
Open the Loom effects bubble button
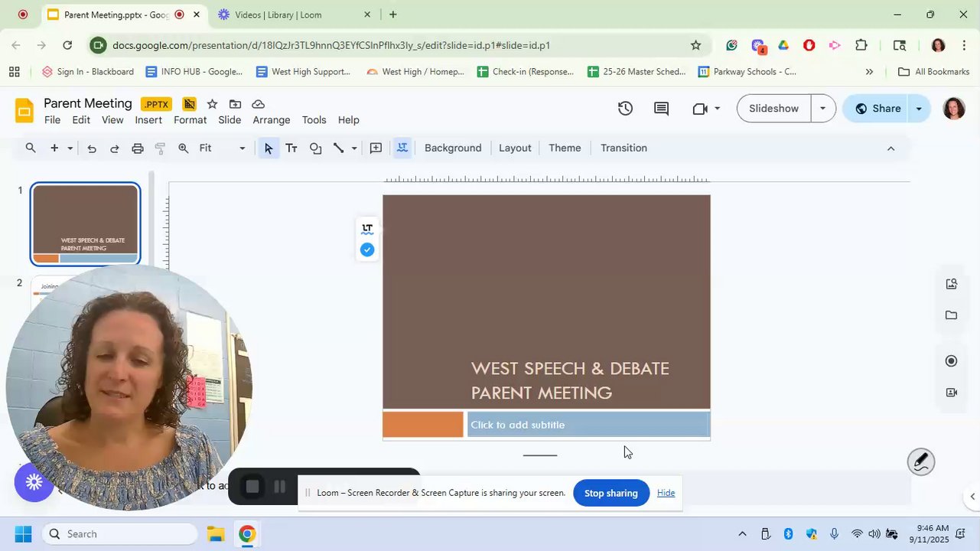pos(34,482)
